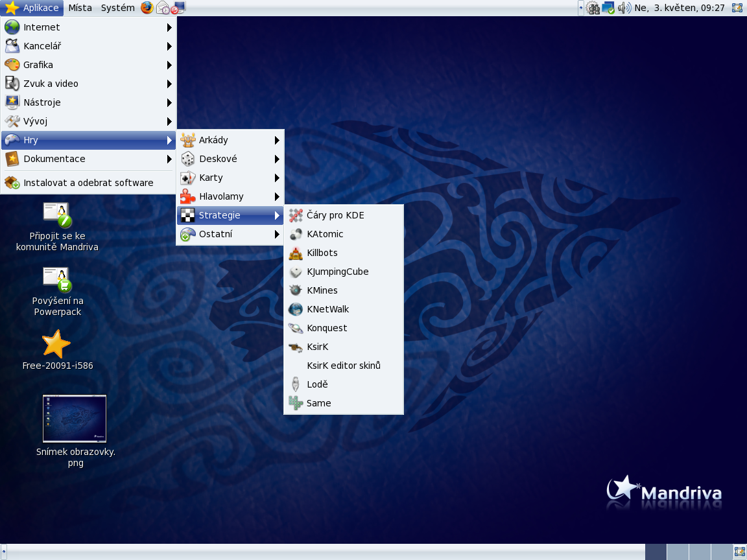This screenshot has height=560, width=747.
Task: Select the Ostatní submenu item
Action: pos(230,234)
